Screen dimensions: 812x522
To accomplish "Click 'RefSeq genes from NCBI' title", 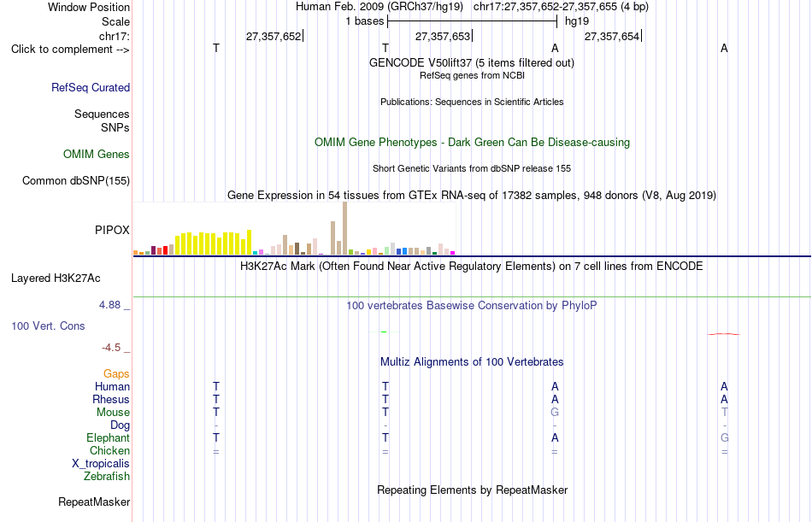I will tap(473, 75).
